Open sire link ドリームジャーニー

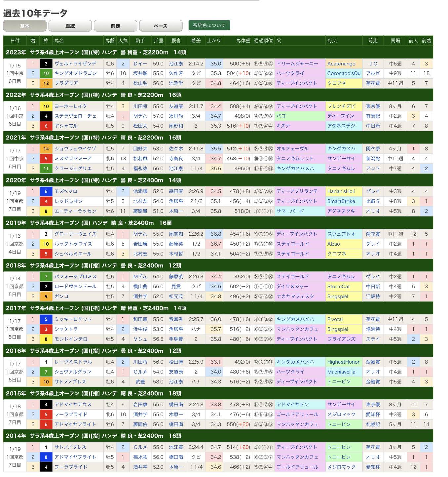297,63
